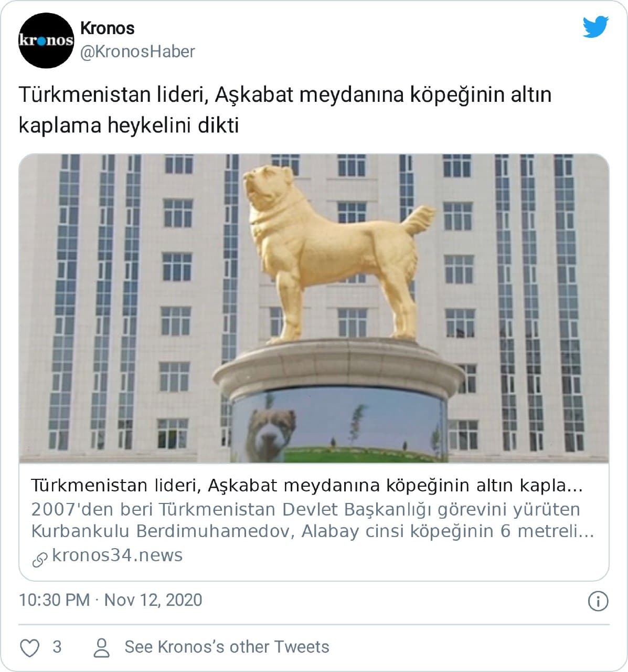The image size is (628, 672).
Task: Click the chain link icon beside kronos34.news
Action: (40, 560)
